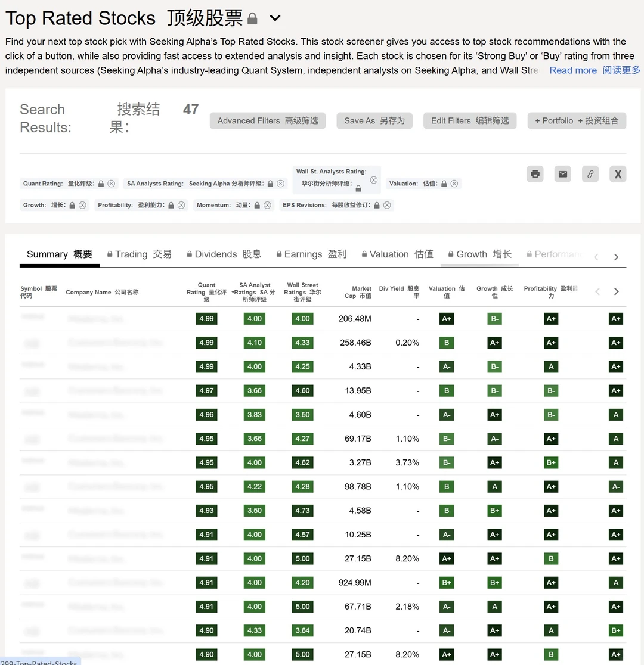644x665 pixels.
Task: Click dividend yield 3.73% cell
Action: click(x=407, y=463)
